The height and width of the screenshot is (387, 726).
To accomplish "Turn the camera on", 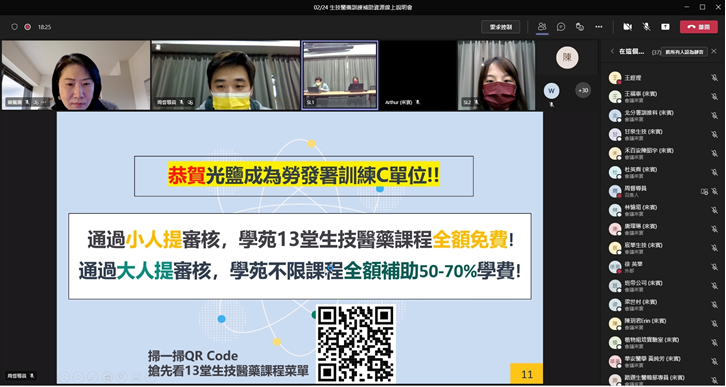I will click(x=627, y=27).
